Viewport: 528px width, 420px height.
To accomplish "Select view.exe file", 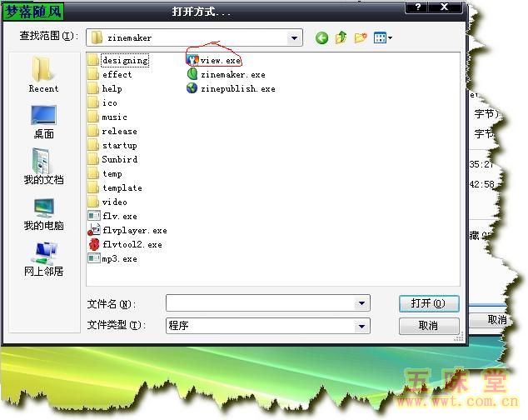I will (220, 61).
